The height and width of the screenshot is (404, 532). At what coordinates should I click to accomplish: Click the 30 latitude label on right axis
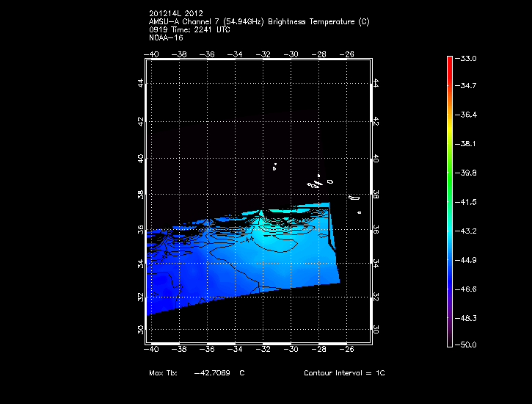(375, 330)
